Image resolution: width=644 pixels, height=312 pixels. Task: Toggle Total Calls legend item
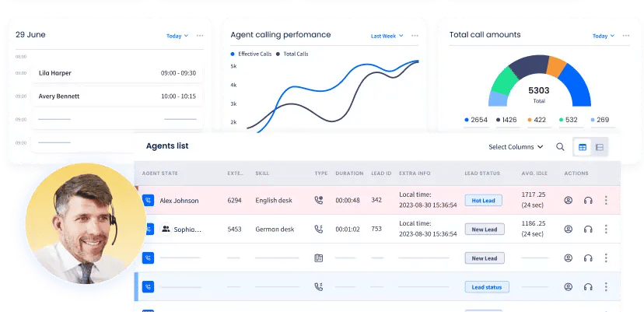click(292, 54)
